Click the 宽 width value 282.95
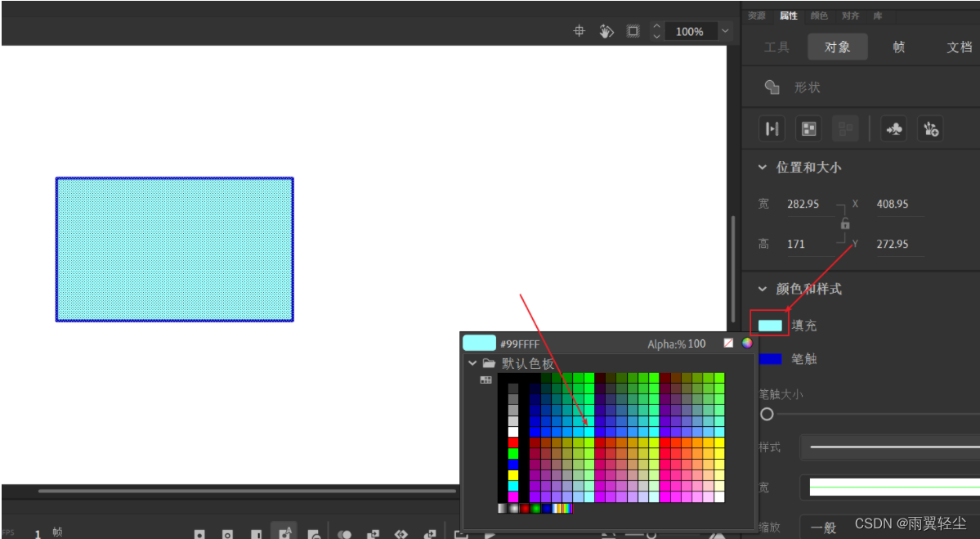The height and width of the screenshot is (539, 980). click(803, 204)
